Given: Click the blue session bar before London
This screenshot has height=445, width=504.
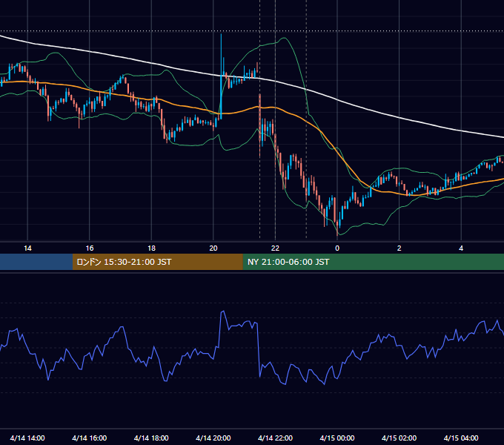Looking at the screenshot, I should (36, 262).
